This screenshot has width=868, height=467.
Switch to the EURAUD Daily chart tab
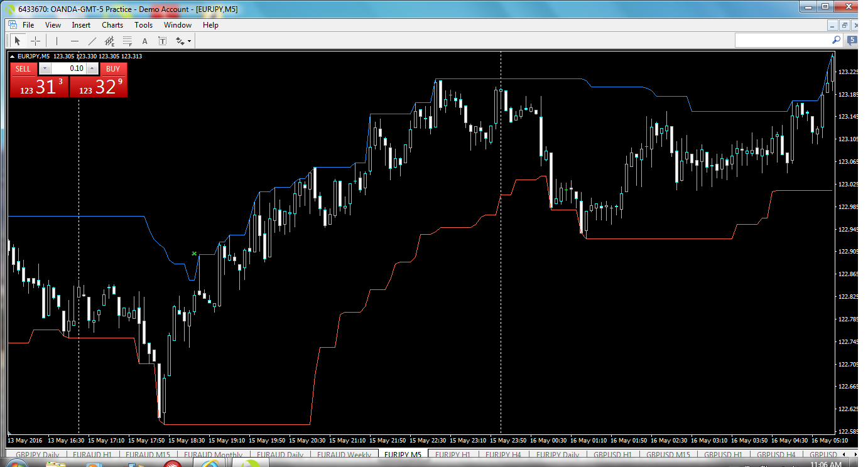(x=280, y=454)
